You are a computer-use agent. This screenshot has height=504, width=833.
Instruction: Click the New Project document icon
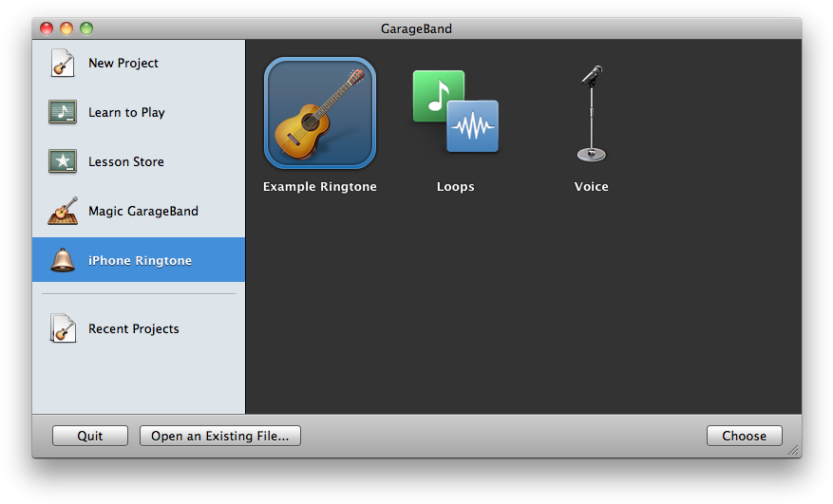[x=63, y=63]
